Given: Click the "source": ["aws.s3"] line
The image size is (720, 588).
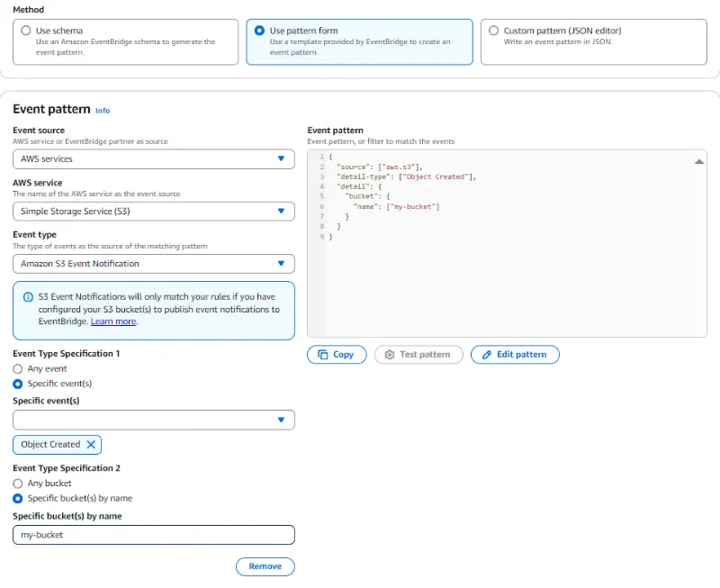Looking at the screenshot, I should coord(379,167).
